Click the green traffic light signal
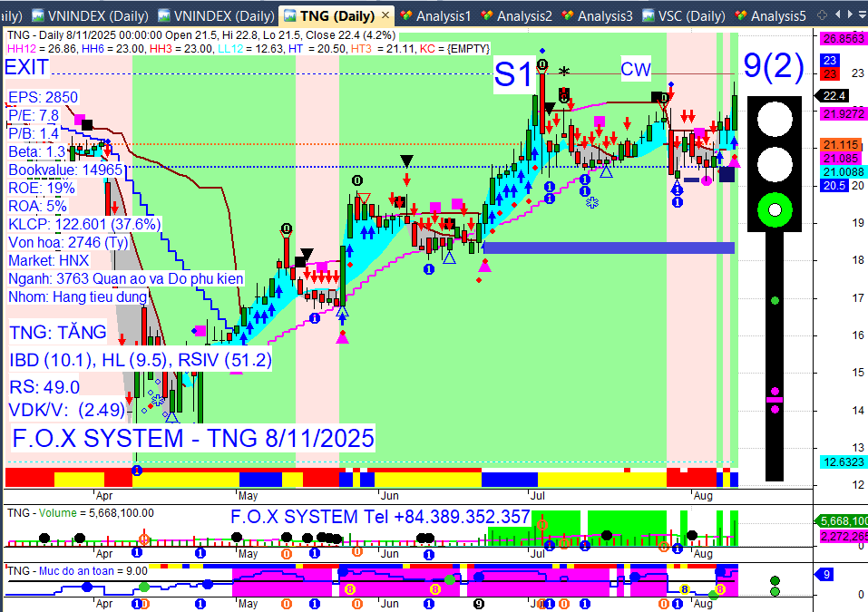This screenshot has width=868, height=612. pos(775,209)
